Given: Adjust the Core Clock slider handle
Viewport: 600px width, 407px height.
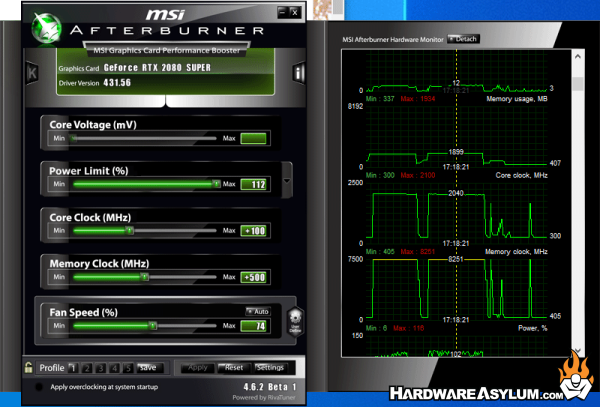Looking at the screenshot, I should [x=130, y=231].
